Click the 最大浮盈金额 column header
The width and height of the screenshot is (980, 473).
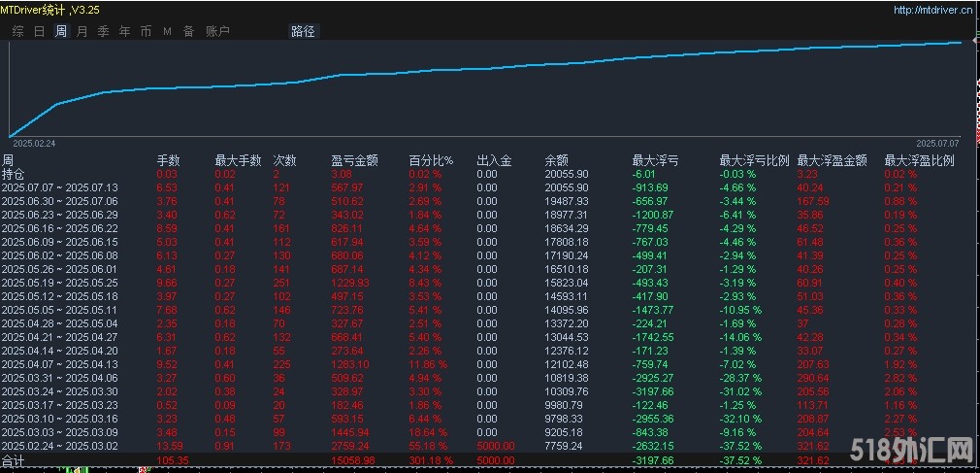click(x=832, y=161)
